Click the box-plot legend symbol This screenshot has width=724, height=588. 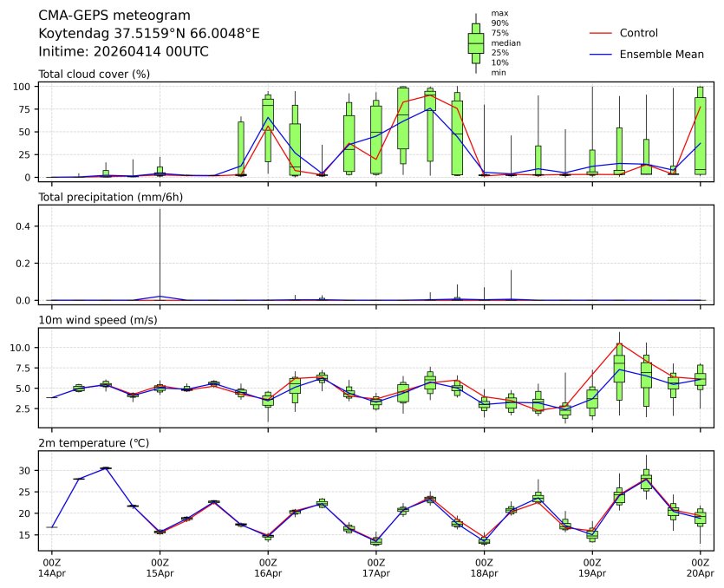click(475, 42)
